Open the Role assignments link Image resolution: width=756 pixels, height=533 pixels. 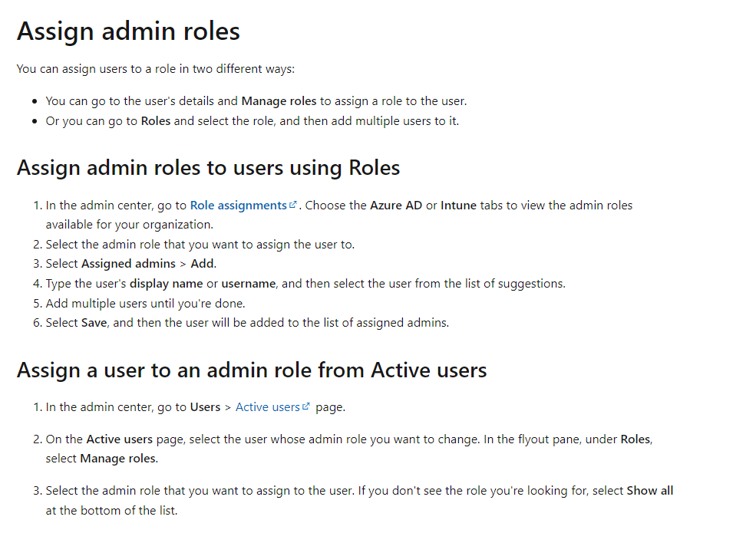point(238,206)
